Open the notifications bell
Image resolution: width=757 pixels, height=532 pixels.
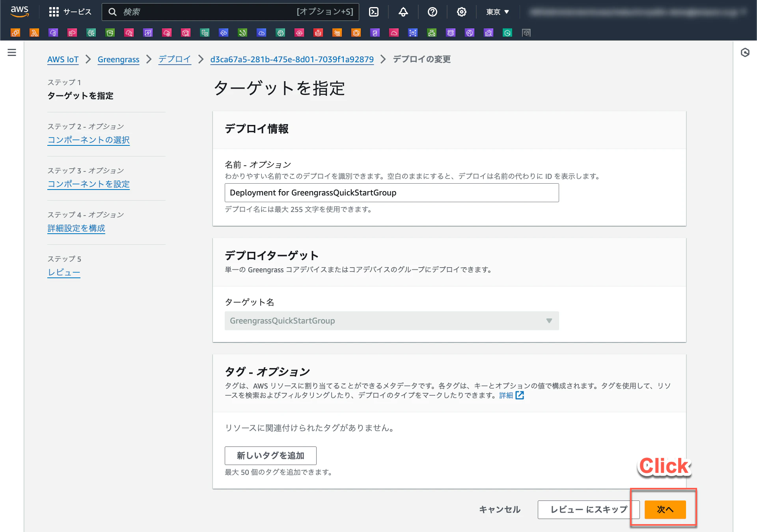coord(403,12)
